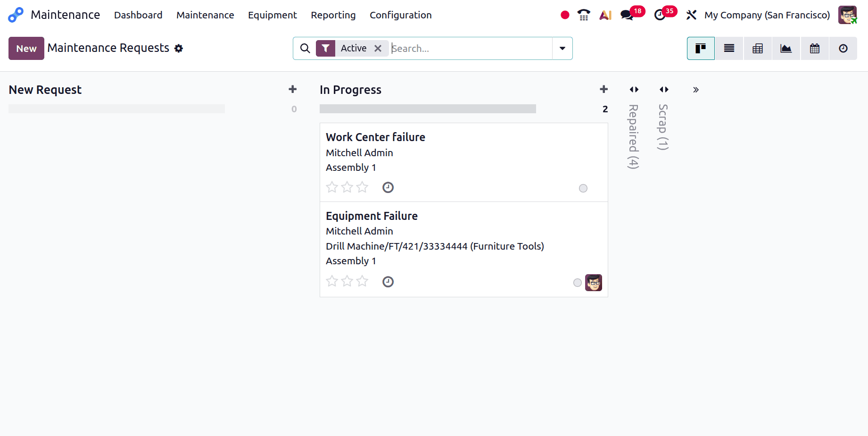Open the Work Center failure card
The width and height of the screenshot is (868, 436).
coord(464,162)
